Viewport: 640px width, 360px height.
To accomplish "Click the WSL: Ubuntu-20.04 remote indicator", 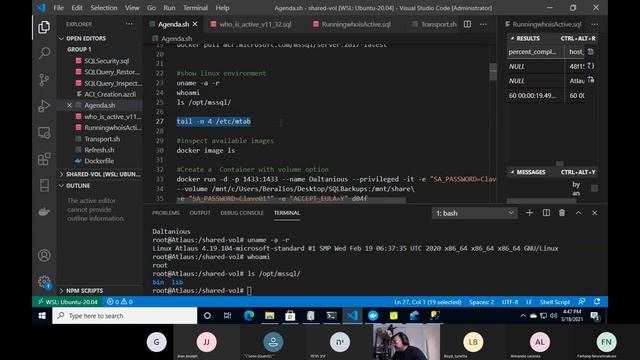I will (x=68, y=302).
